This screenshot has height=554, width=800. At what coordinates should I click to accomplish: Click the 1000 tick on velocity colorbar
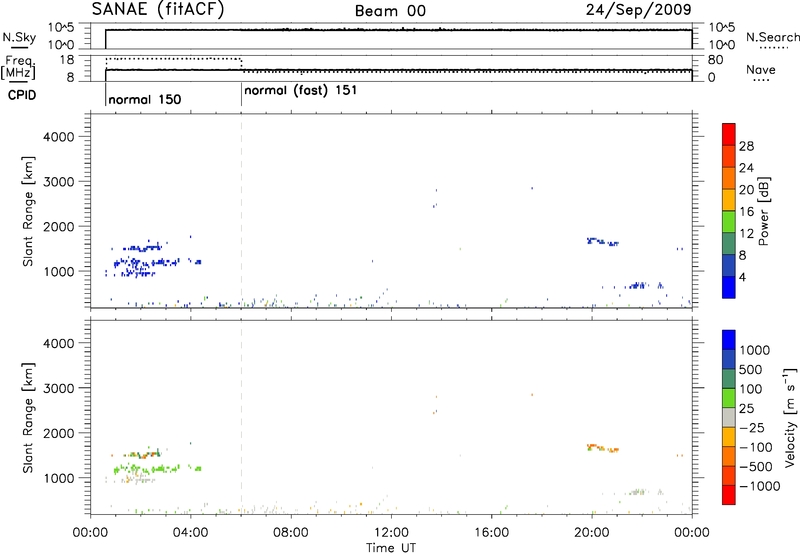[754, 350]
